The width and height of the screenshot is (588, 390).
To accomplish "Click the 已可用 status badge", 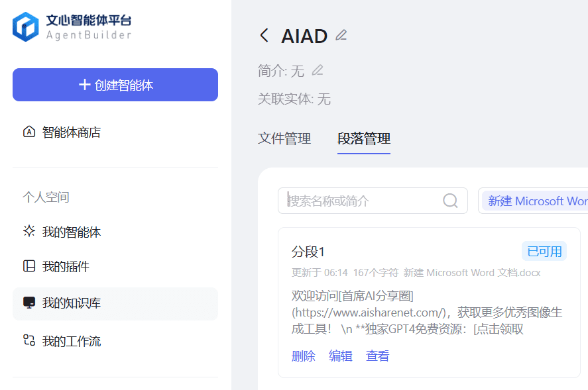I will pos(544,251).
